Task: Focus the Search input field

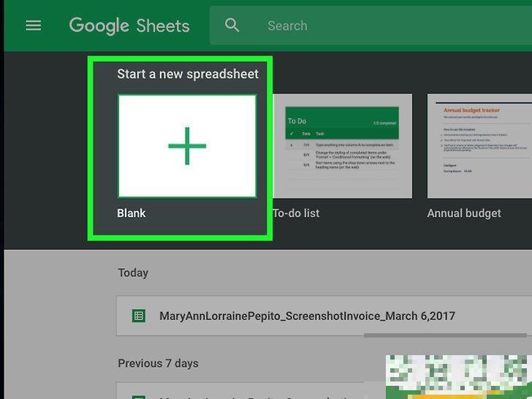Action: coord(365,26)
